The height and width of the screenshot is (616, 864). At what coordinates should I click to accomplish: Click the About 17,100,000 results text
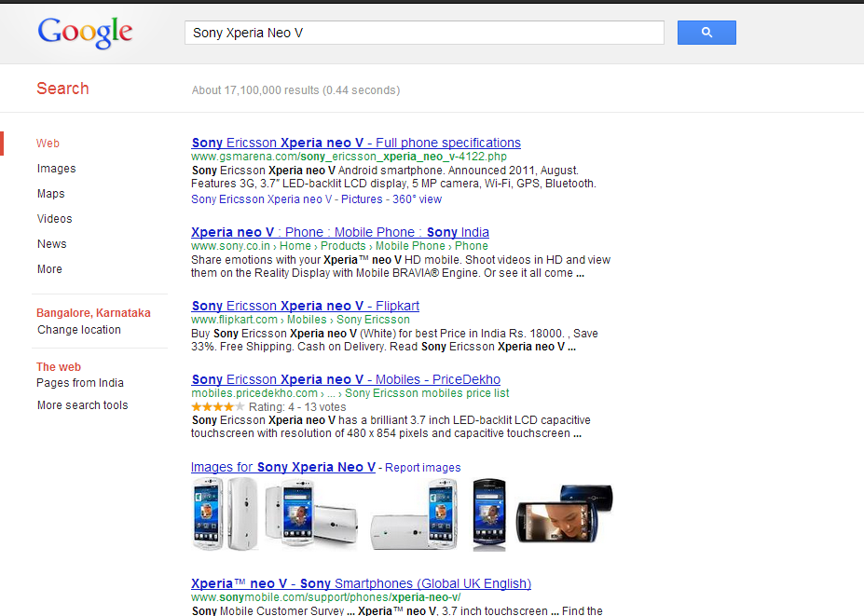(x=295, y=90)
